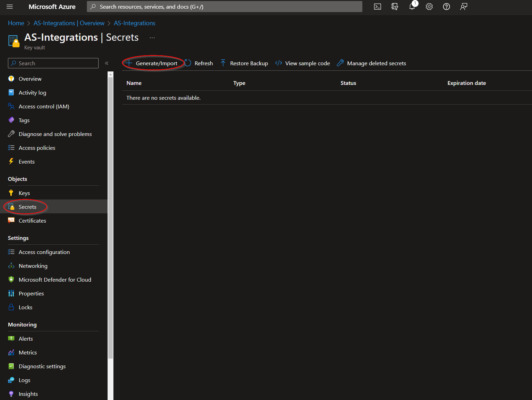The image size is (532, 400).
Task: Click the Generate/Import button
Action: 152,63
